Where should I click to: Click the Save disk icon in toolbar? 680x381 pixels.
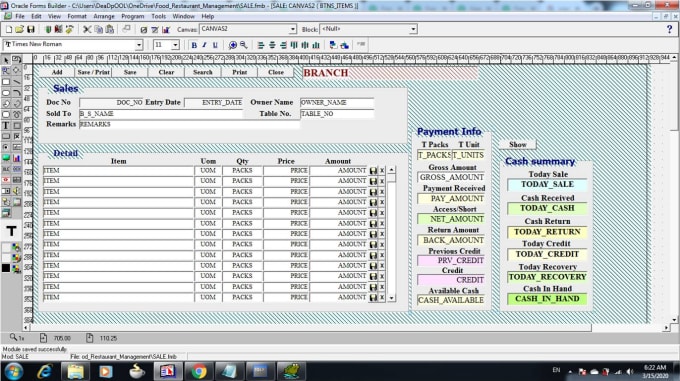31,29
